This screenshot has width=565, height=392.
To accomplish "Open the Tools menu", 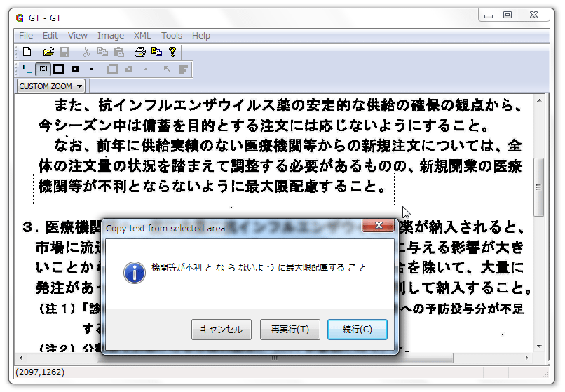I will [x=172, y=35].
